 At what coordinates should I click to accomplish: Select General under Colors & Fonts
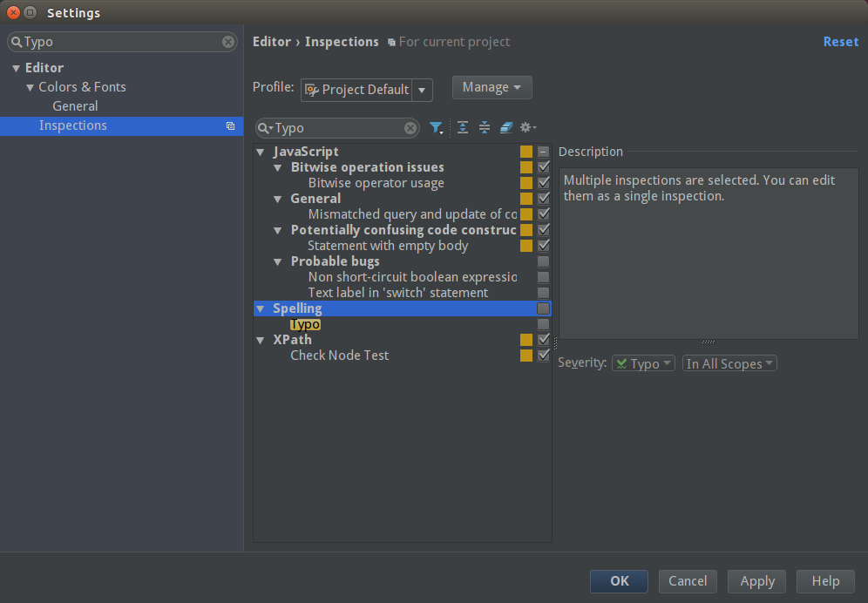coord(75,106)
